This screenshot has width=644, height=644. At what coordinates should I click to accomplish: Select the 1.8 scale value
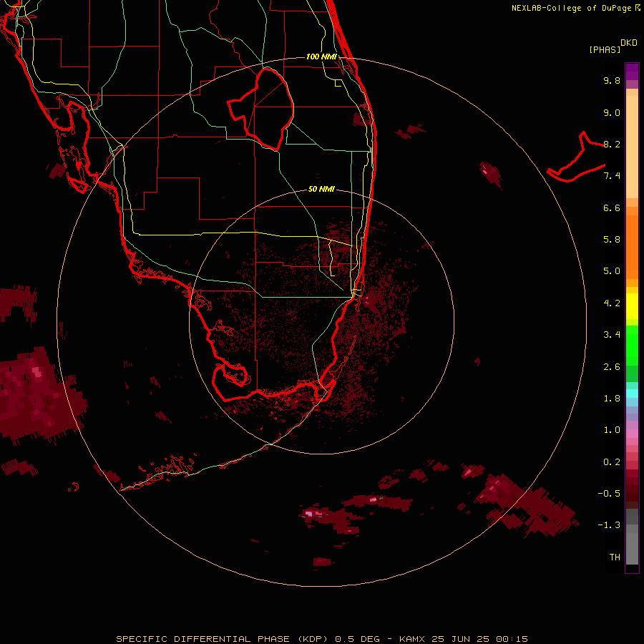[x=612, y=399]
